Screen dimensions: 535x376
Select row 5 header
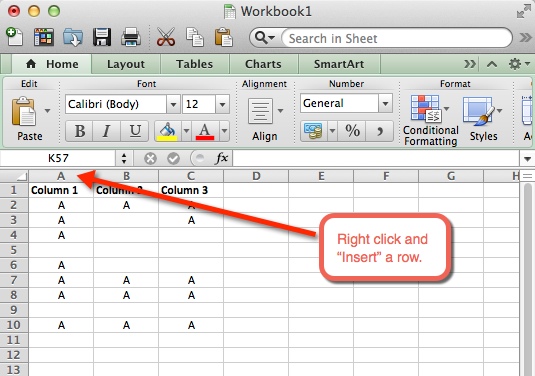[x=14, y=250]
